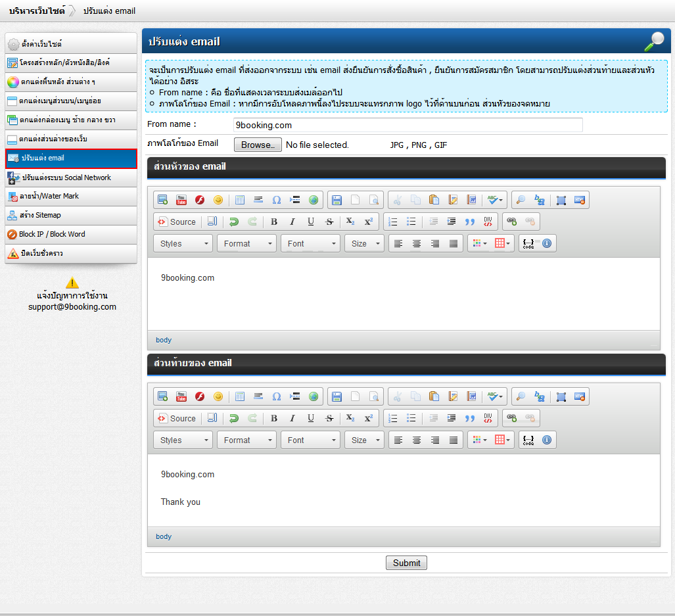Click Preview icon in header editor toolbar
The height and width of the screenshot is (616, 675).
pos(374,200)
